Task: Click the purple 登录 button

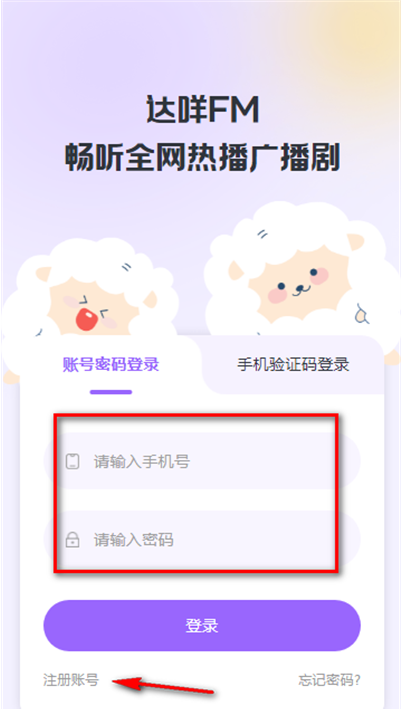Action: click(202, 626)
